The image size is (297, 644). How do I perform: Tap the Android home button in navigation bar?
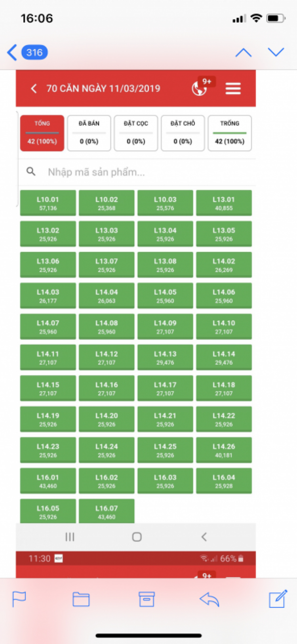(x=137, y=537)
